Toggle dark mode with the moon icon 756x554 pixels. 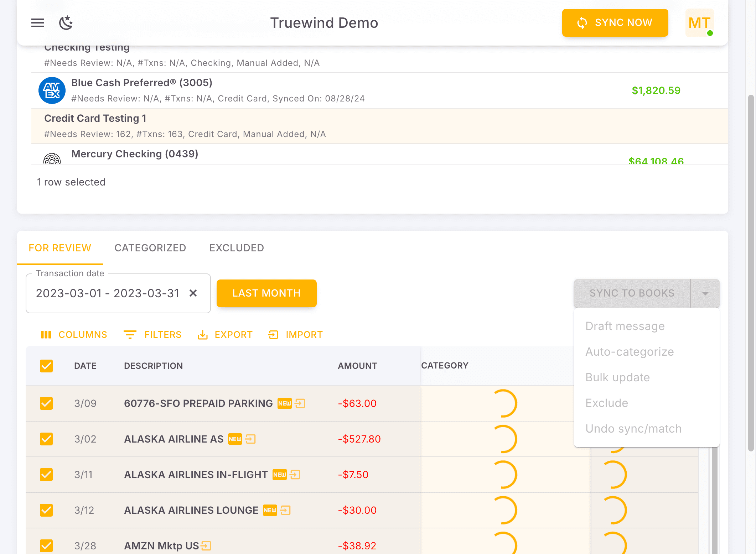[66, 23]
